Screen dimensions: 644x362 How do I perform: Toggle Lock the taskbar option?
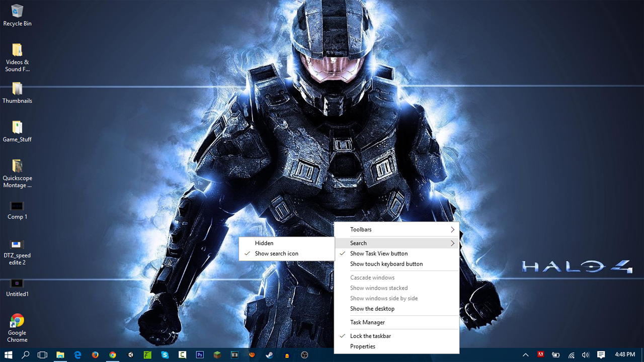pyautogui.click(x=396, y=336)
